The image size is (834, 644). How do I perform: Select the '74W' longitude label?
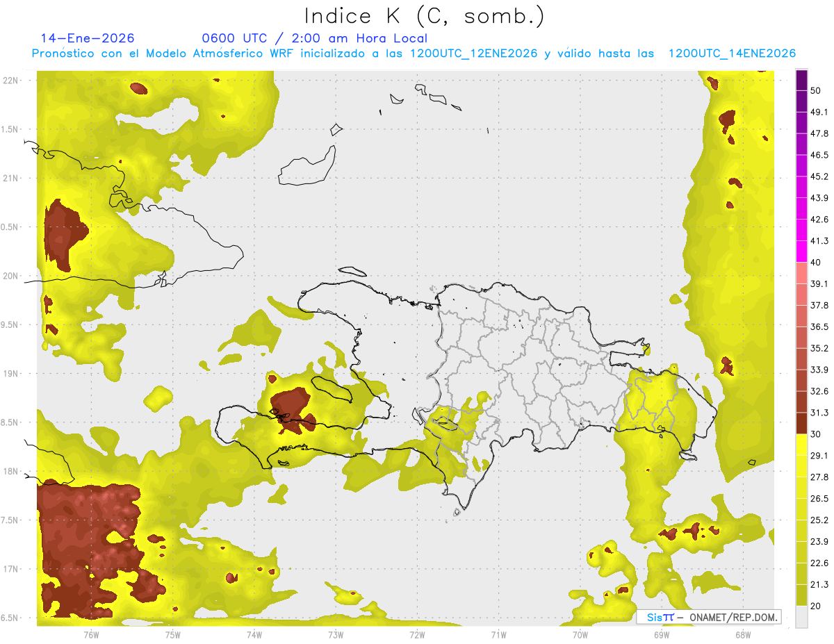pos(254,635)
